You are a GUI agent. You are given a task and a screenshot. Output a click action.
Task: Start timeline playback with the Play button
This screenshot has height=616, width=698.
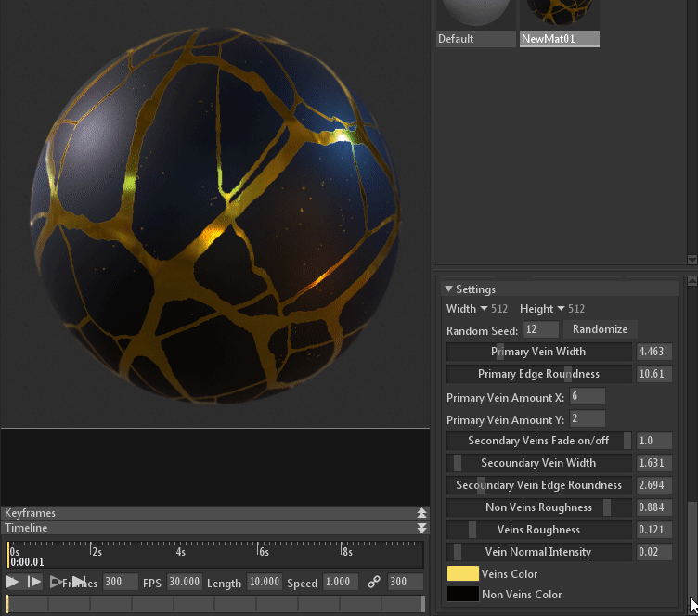(12, 582)
